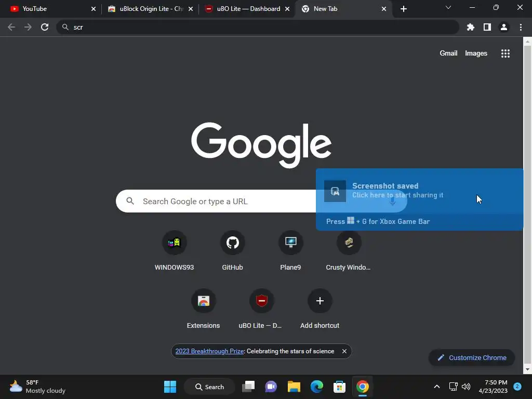532x399 pixels.
Task: Open the Extensions shortcut tile
Action: click(203, 309)
